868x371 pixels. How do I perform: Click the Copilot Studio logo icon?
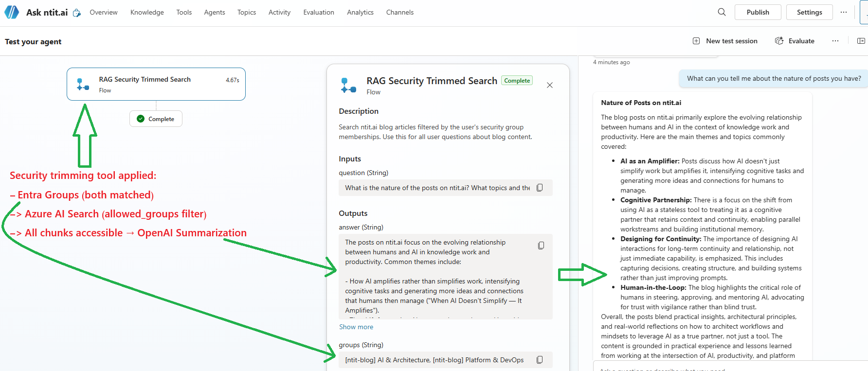pos(12,12)
